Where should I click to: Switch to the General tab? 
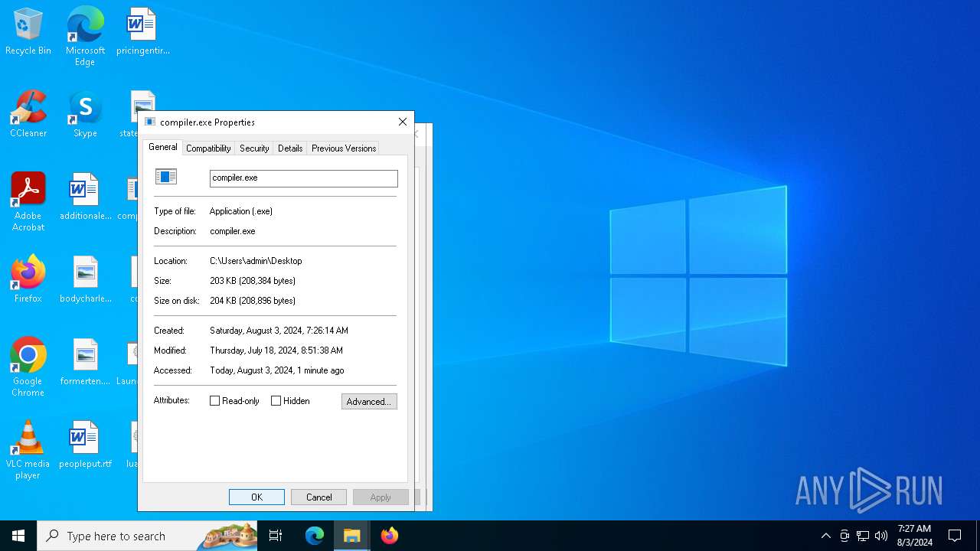pos(162,147)
